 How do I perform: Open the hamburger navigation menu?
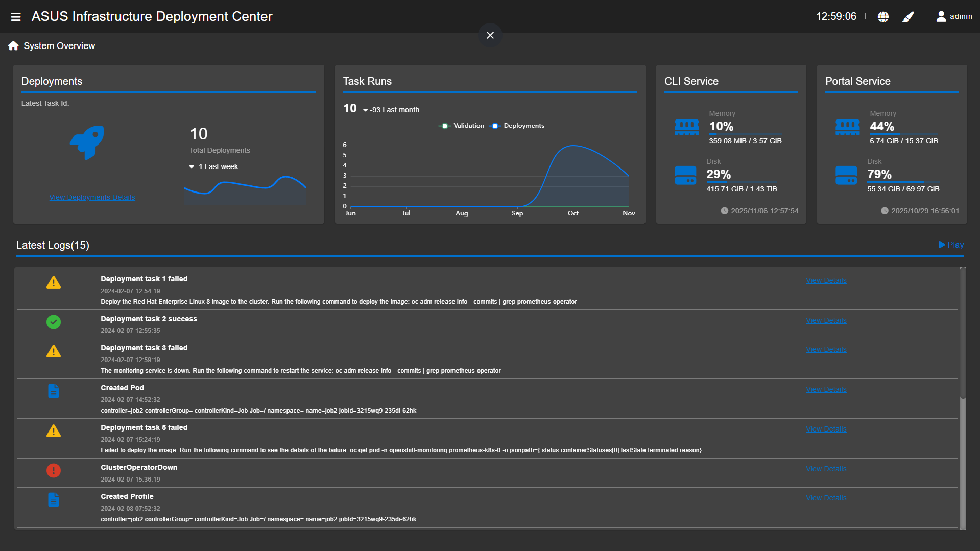pos(16,17)
